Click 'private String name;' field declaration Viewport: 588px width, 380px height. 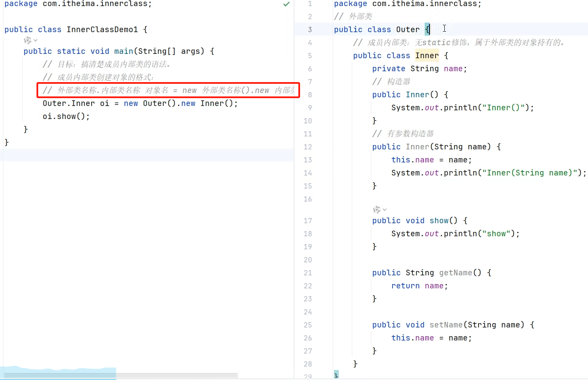pyautogui.click(x=420, y=69)
